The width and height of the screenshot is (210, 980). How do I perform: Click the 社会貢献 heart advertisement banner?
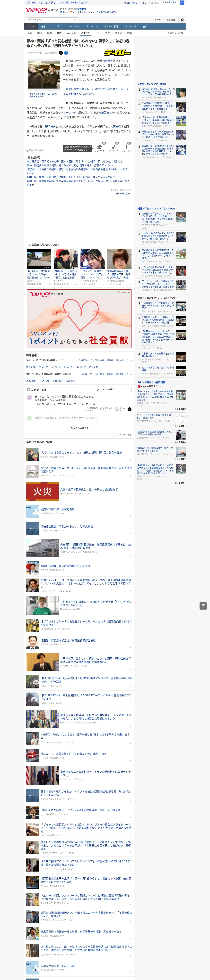coord(79,319)
